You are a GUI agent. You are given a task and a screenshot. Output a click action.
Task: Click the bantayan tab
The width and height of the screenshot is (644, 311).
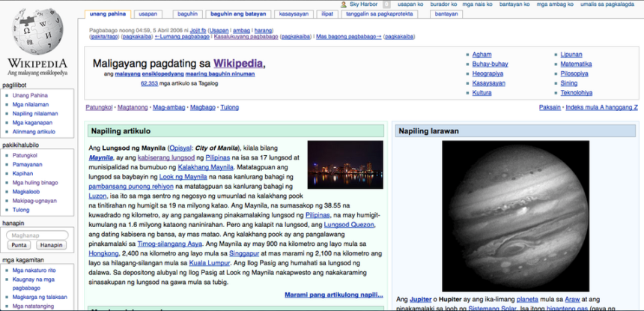[446, 14]
